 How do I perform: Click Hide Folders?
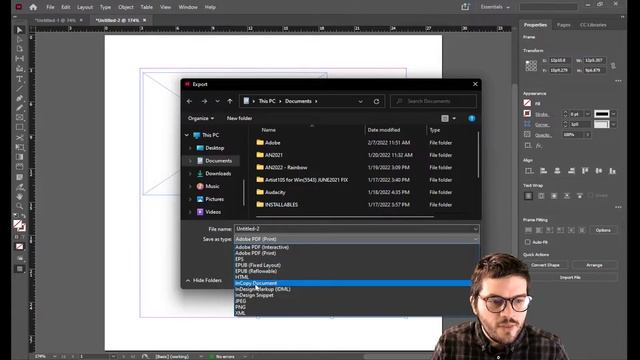(x=204, y=280)
